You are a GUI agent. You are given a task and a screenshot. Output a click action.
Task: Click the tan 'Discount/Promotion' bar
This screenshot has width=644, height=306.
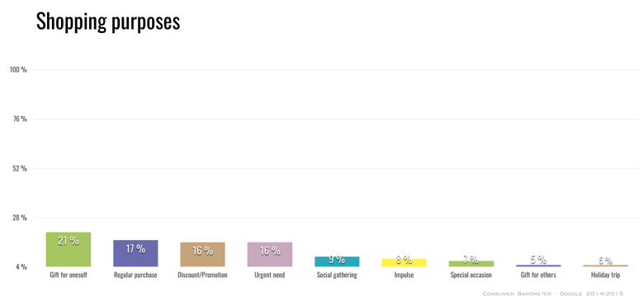pos(202,254)
